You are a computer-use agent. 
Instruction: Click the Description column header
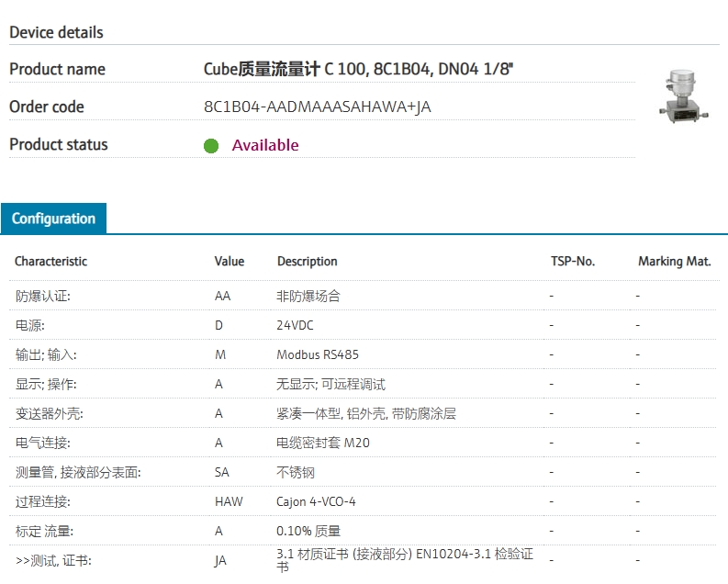pos(308,262)
